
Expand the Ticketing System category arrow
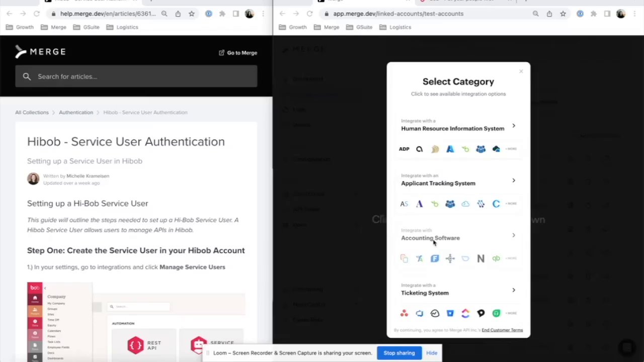point(514,290)
